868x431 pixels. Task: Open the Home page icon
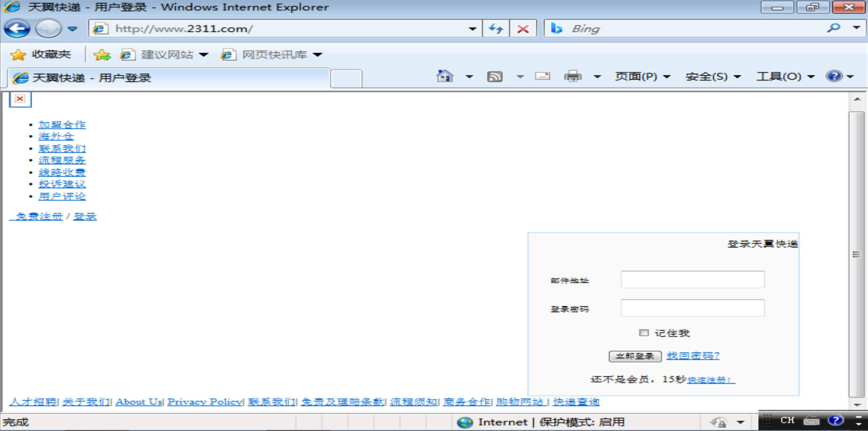pyautogui.click(x=445, y=76)
